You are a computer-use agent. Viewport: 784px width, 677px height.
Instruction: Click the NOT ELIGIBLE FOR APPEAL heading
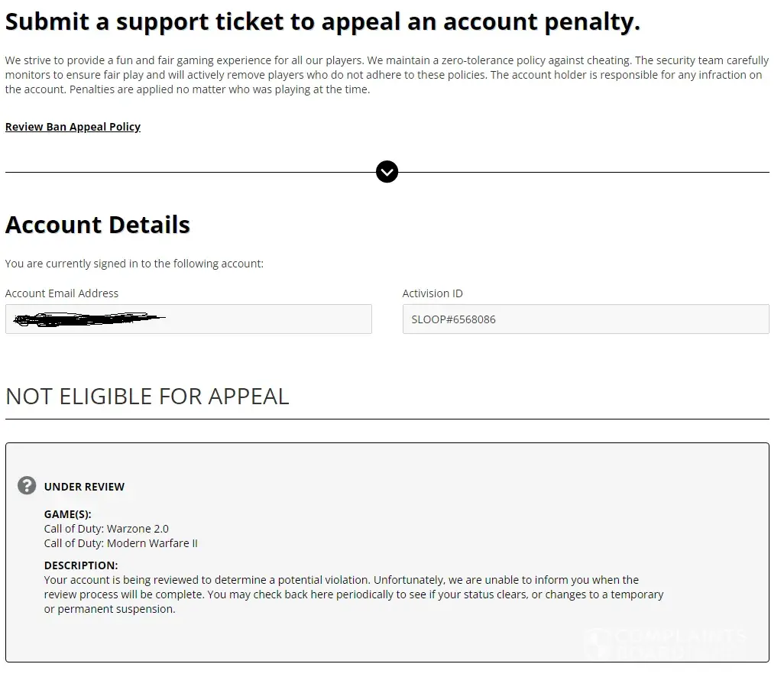147,397
